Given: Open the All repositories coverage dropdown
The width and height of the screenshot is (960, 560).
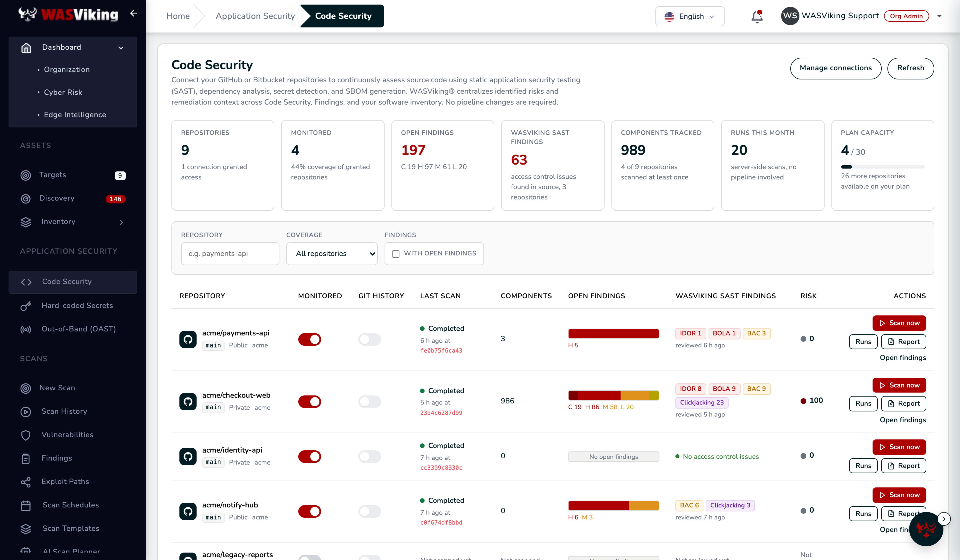Looking at the screenshot, I should (x=332, y=254).
